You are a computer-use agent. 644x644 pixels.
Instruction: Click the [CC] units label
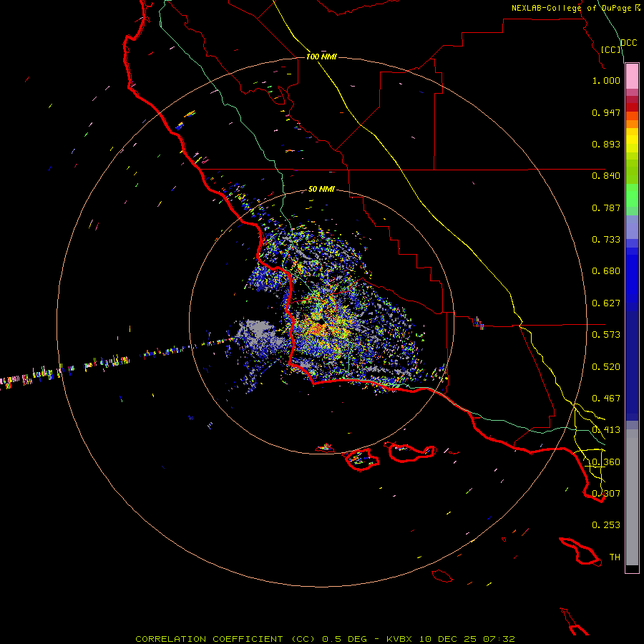click(611, 49)
